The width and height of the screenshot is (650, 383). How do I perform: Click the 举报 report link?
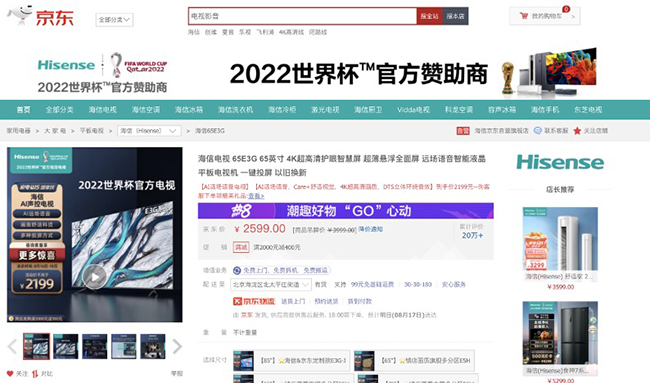coord(177,373)
